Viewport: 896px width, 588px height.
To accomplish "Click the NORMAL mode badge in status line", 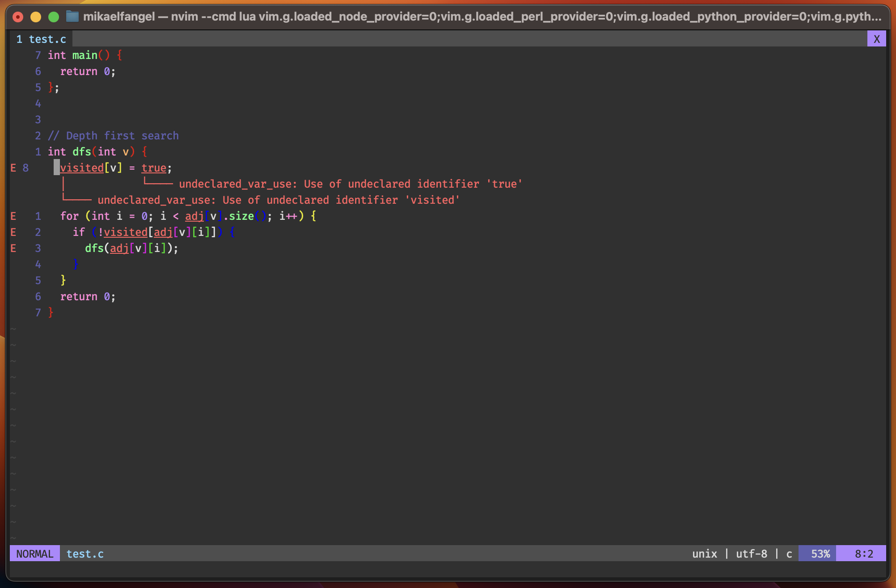I will point(34,554).
